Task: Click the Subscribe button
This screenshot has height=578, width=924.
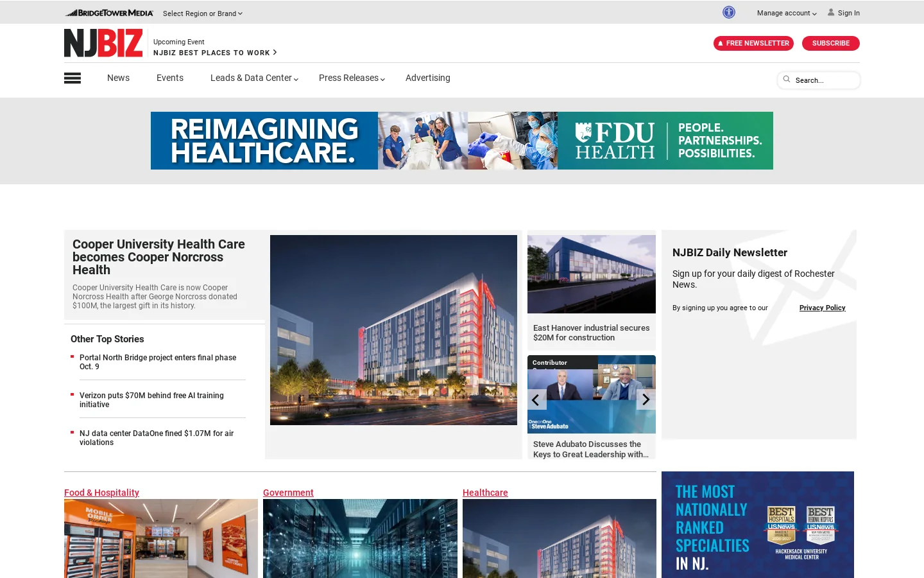Action: click(831, 43)
